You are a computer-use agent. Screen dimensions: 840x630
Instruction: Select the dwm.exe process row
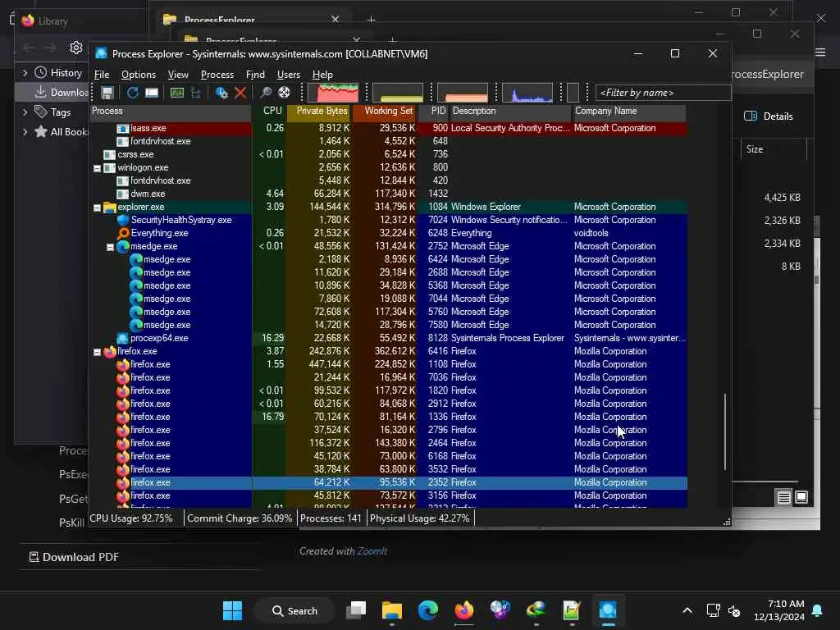coord(388,194)
